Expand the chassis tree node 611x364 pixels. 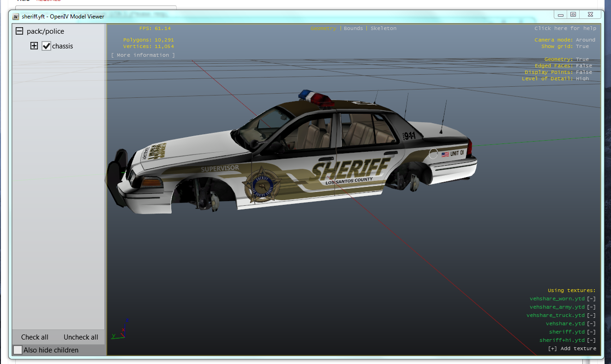(34, 46)
